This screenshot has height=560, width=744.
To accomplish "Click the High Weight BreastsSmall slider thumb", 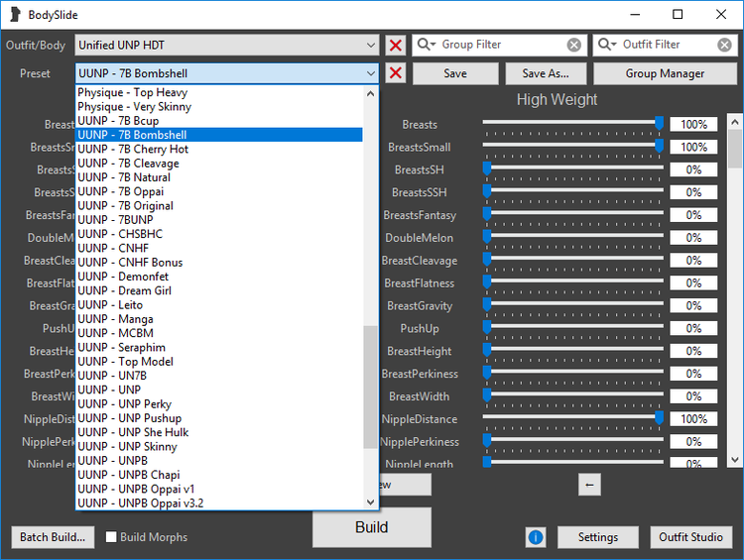I will [x=659, y=146].
